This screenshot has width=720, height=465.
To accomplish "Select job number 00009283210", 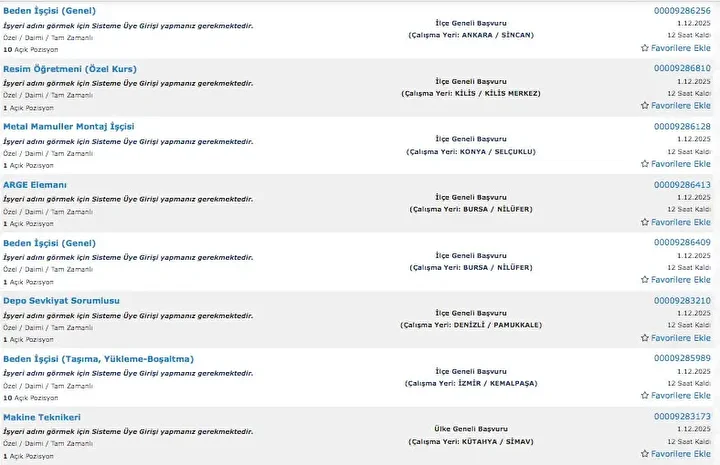I will [682, 300].
